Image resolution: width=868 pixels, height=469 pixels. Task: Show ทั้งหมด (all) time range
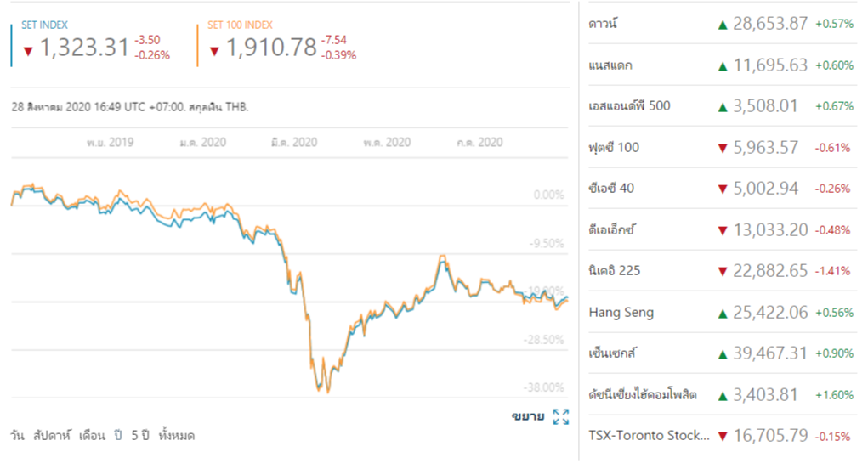177,436
